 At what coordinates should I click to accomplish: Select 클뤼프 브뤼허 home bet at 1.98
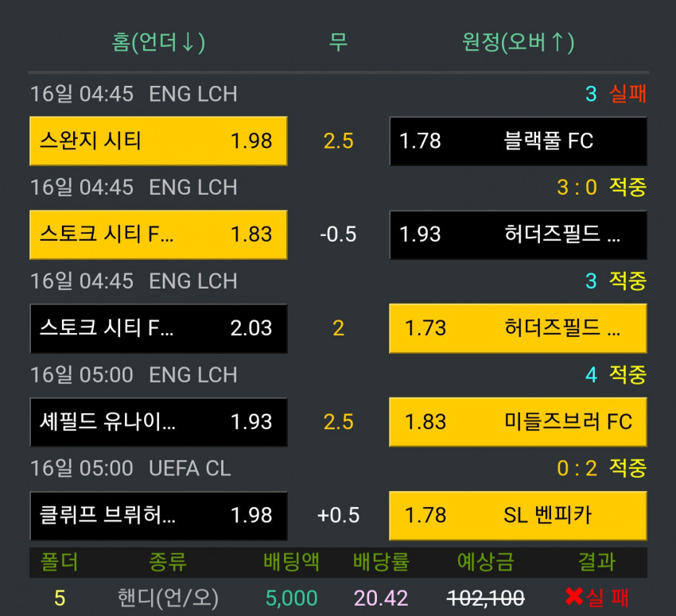pos(158,515)
